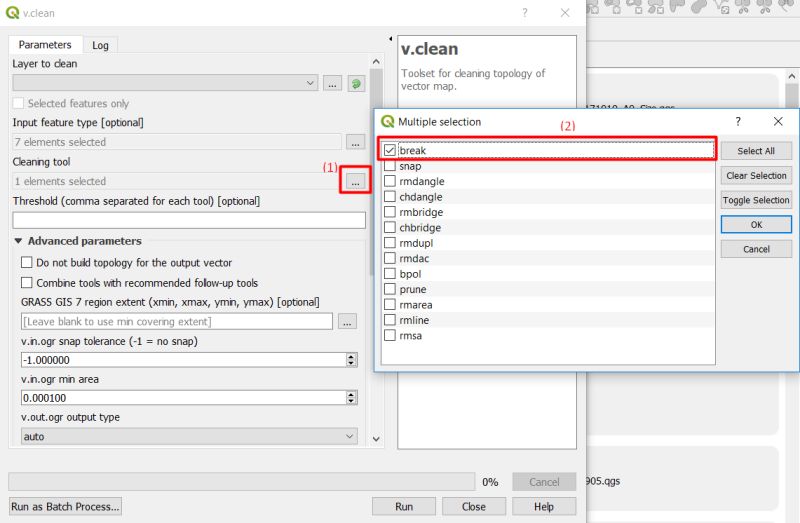Check the chdangle option

[390, 196]
